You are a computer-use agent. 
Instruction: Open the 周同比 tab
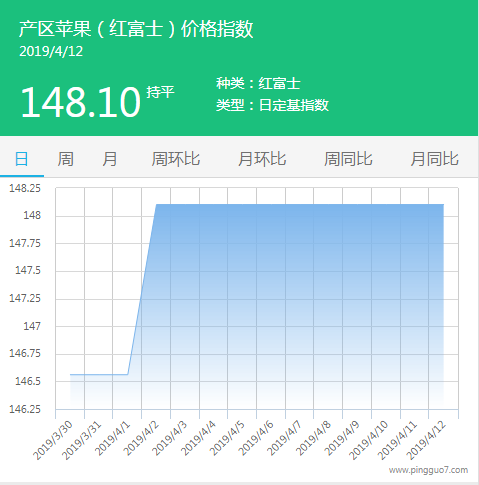pos(348,159)
